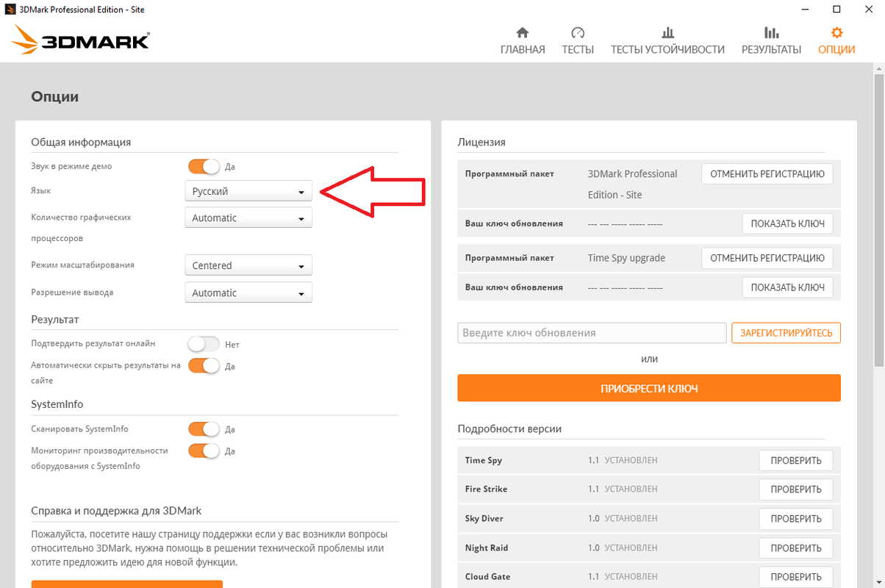Screen dimensions: 885x588
Task: Click the Результат section heading
Action: click(x=55, y=319)
